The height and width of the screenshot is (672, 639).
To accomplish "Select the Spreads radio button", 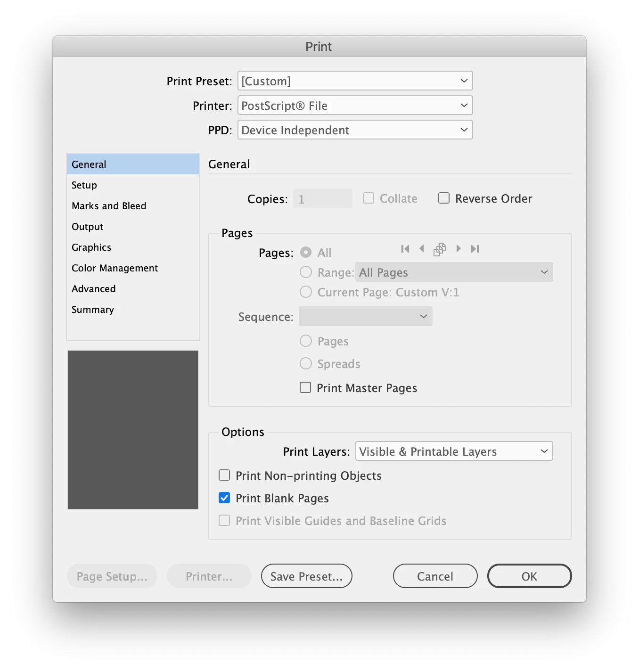I will click(x=306, y=363).
